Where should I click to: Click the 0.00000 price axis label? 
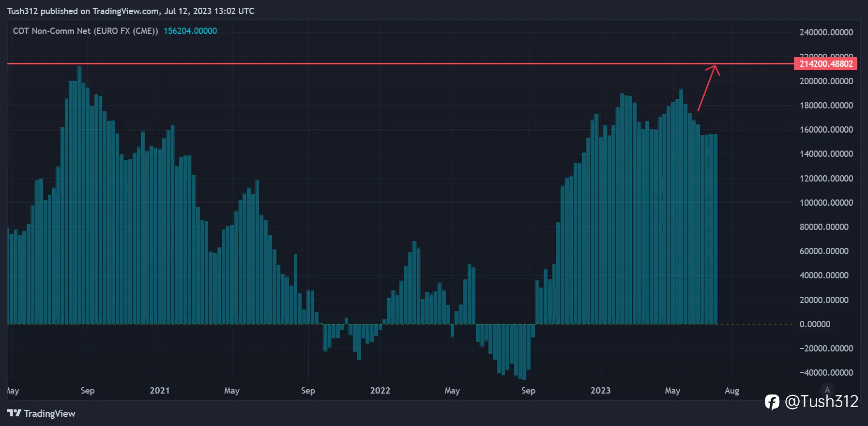(x=815, y=324)
